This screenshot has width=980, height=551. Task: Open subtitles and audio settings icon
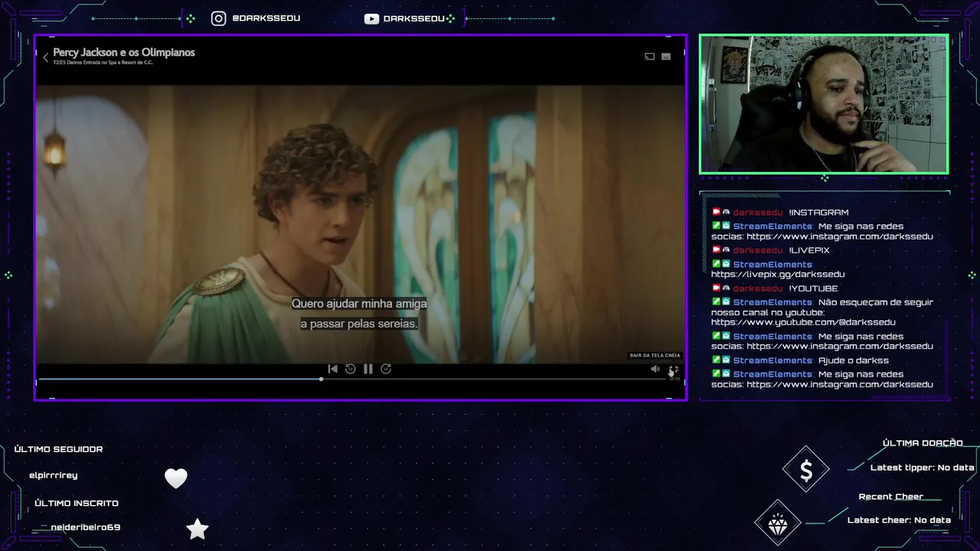[666, 57]
